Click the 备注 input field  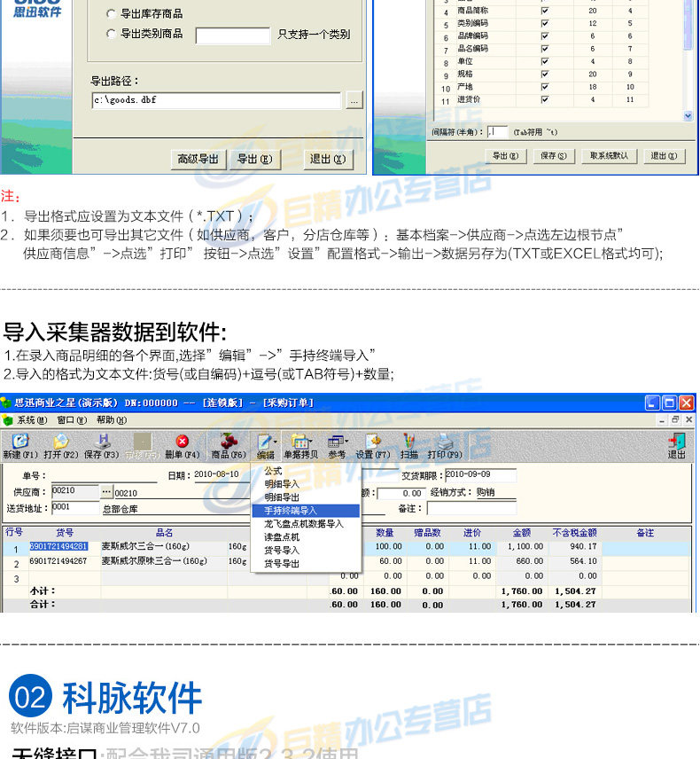pyautogui.click(x=471, y=508)
